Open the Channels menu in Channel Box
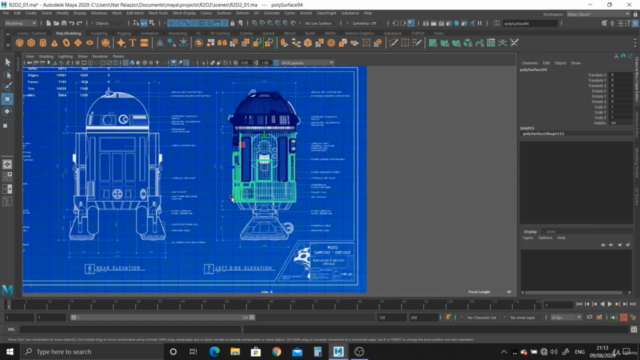This screenshot has width=640, height=360. pyautogui.click(x=530, y=63)
